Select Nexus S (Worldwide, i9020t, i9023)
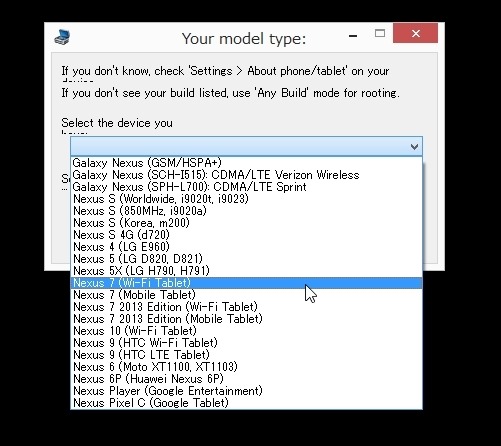Screen dimensions: 501x446 click(x=246, y=199)
